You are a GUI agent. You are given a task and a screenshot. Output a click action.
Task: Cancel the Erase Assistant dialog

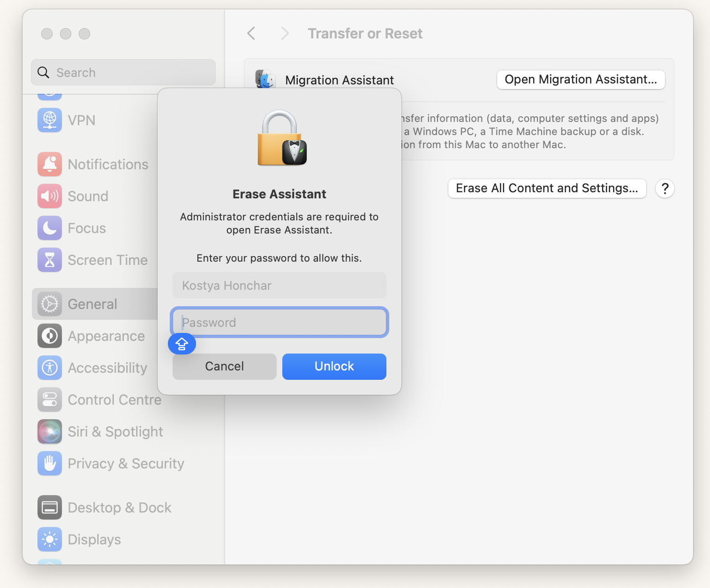224,366
